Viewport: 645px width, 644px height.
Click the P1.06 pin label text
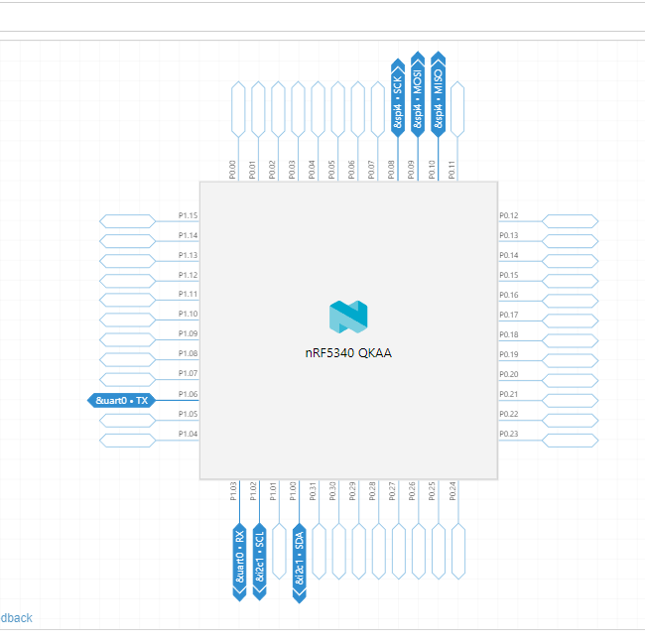pyautogui.click(x=188, y=394)
